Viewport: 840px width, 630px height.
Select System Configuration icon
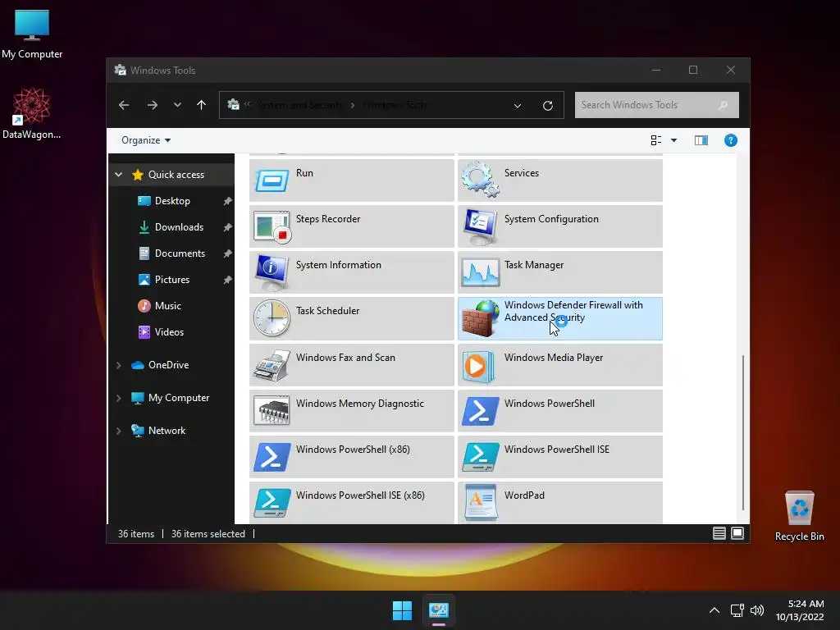pos(480,226)
